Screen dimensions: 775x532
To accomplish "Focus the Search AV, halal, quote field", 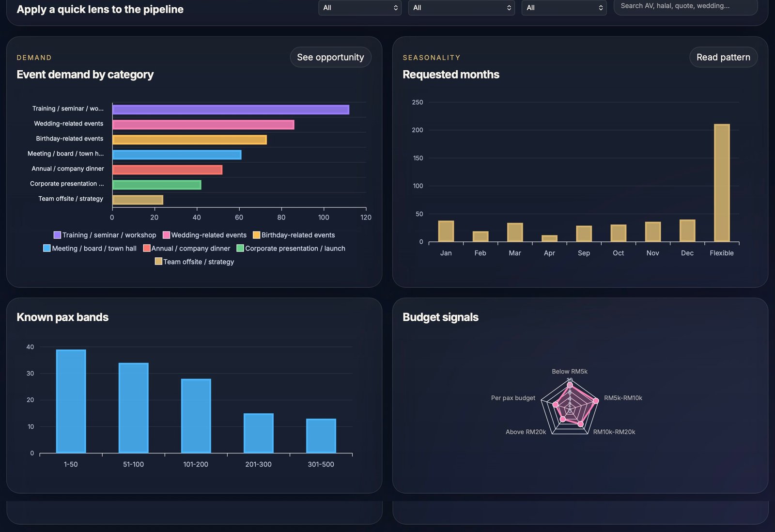I will pyautogui.click(x=685, y=6).
